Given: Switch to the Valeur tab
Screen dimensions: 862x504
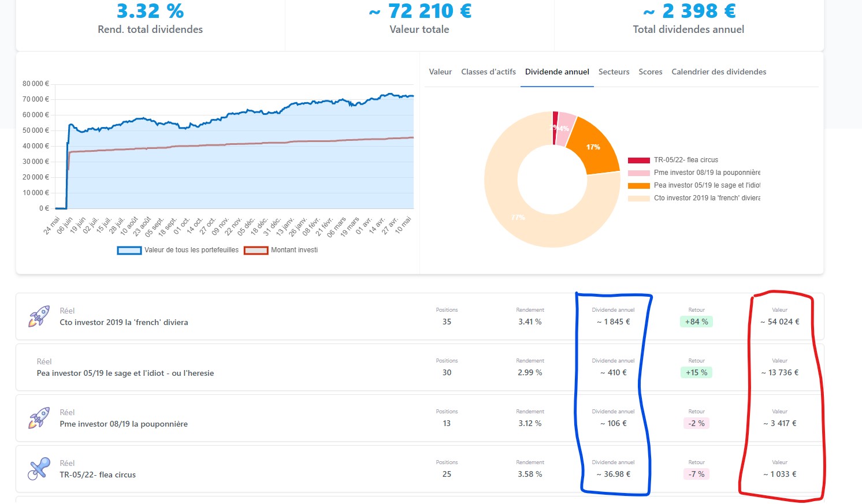Looking at the screenshot, I should pyautogui.click(x=440, y=72).
